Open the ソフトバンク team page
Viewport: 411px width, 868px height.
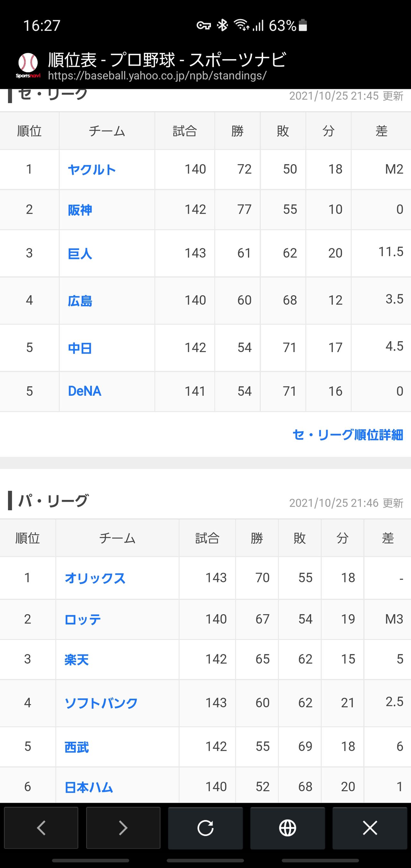tap(101, 703)
